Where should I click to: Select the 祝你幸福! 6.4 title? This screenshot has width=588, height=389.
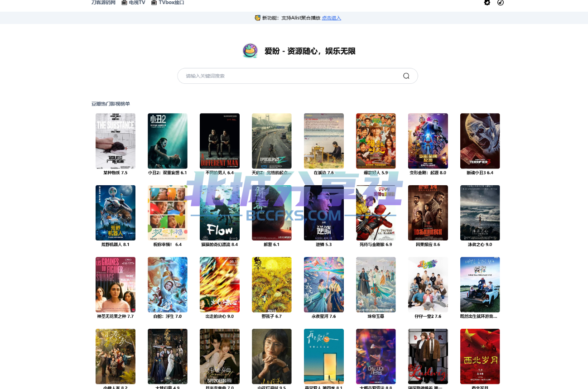point(168,245)
